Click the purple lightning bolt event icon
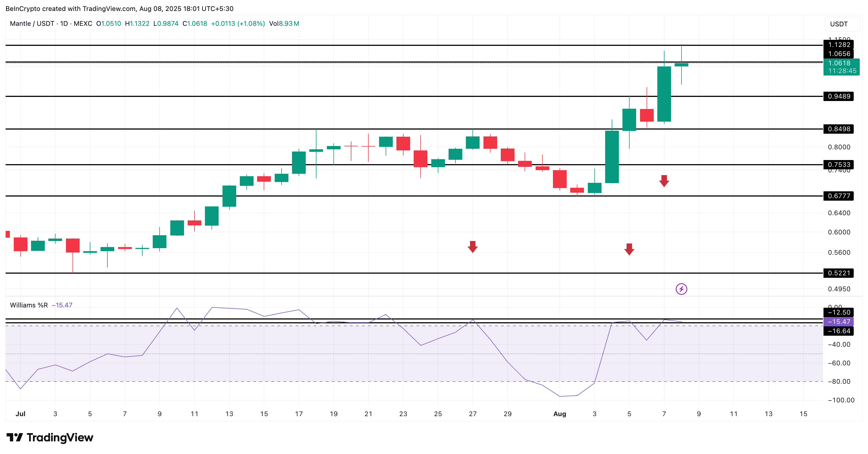The width and height of the screenshot is (868, 454). (681, 289)
